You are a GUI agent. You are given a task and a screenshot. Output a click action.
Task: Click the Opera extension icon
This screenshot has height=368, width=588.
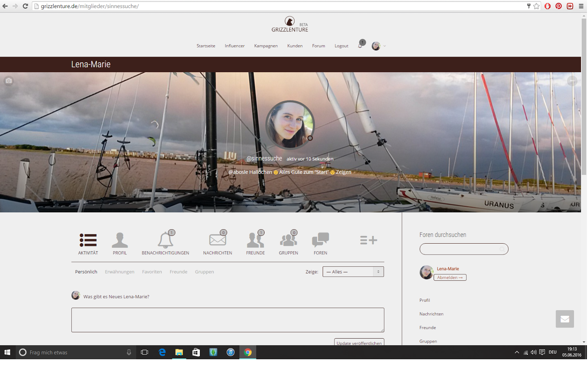click(548, 6)
